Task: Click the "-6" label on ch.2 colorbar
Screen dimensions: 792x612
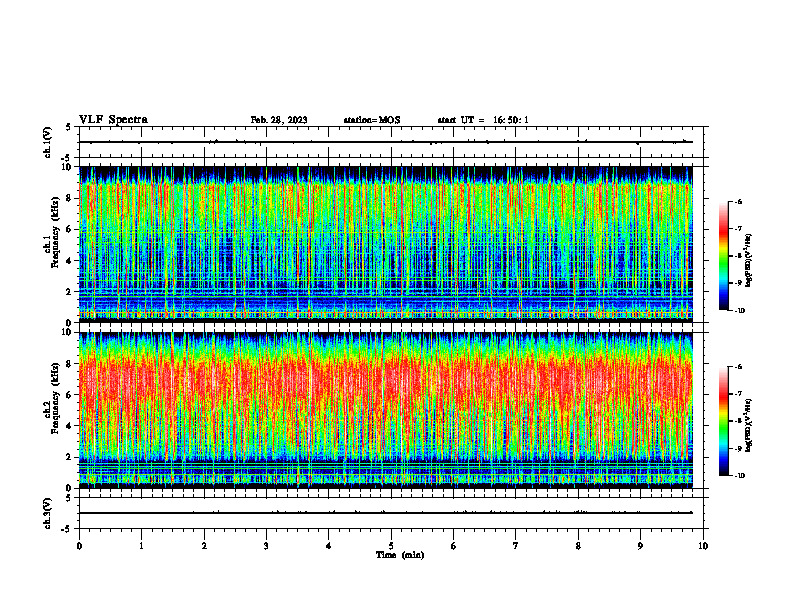Action: point(739,367)
